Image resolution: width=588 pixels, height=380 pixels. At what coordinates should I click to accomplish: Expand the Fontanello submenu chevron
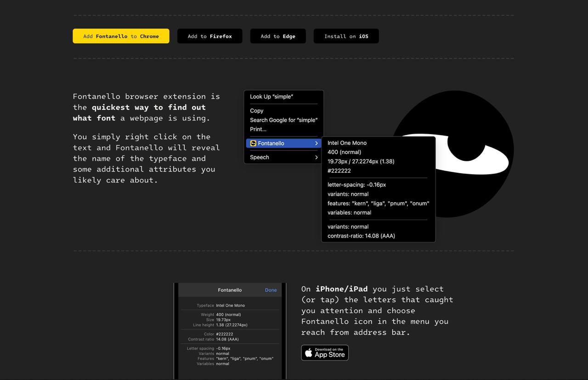[316, 143]
